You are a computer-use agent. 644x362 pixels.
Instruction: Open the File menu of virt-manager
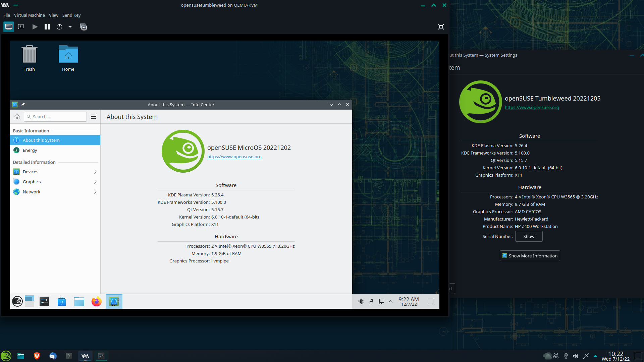(7, 15)
